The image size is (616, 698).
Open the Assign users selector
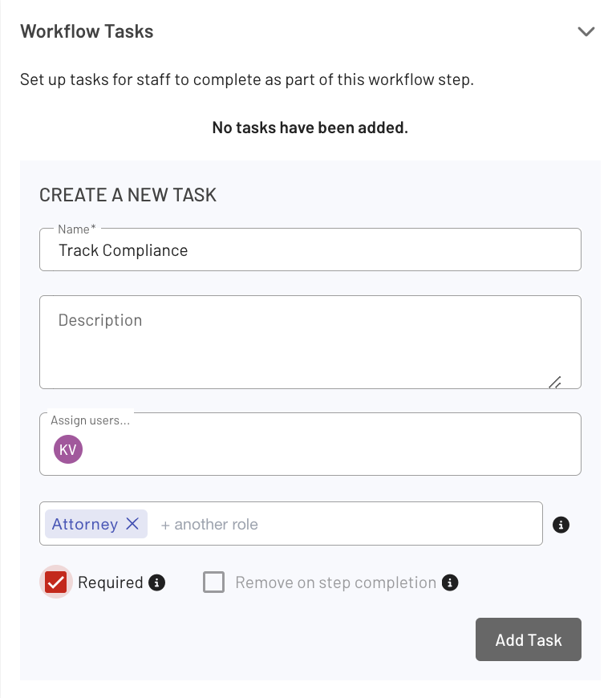point(310,444)
